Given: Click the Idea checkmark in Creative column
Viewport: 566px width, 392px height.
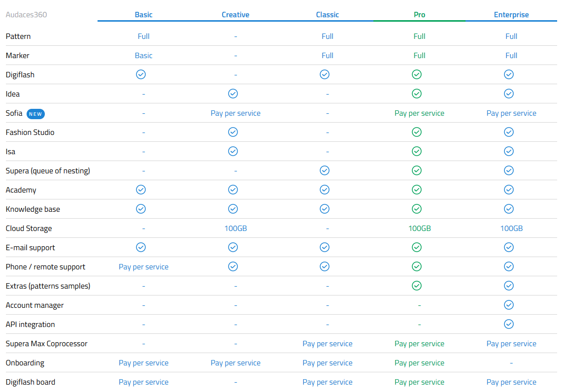Looking at the screenshot, I should pos(233,94).
